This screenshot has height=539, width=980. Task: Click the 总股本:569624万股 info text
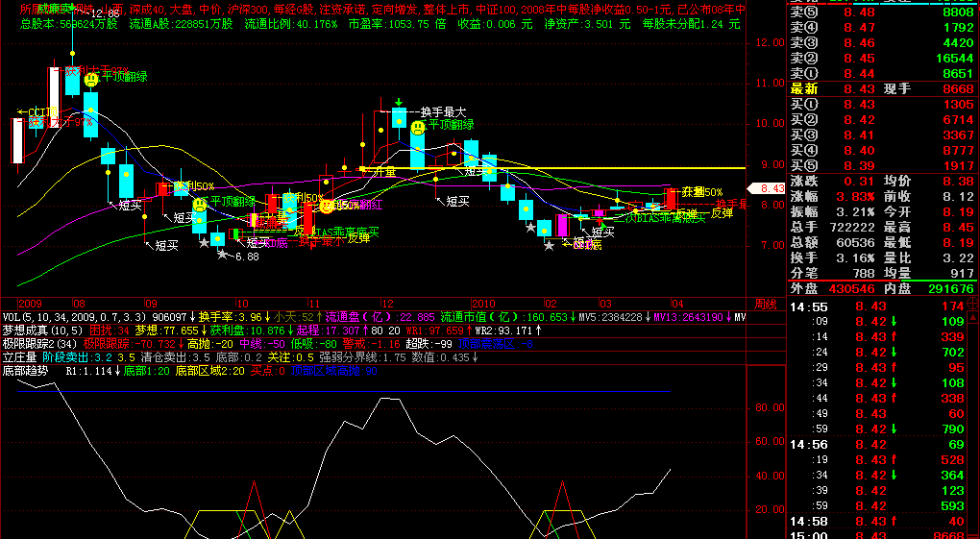[x=69, y=24]
